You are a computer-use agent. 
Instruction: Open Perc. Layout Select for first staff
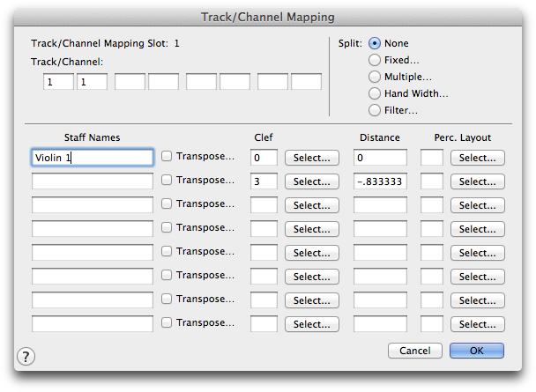coord(478,158)
